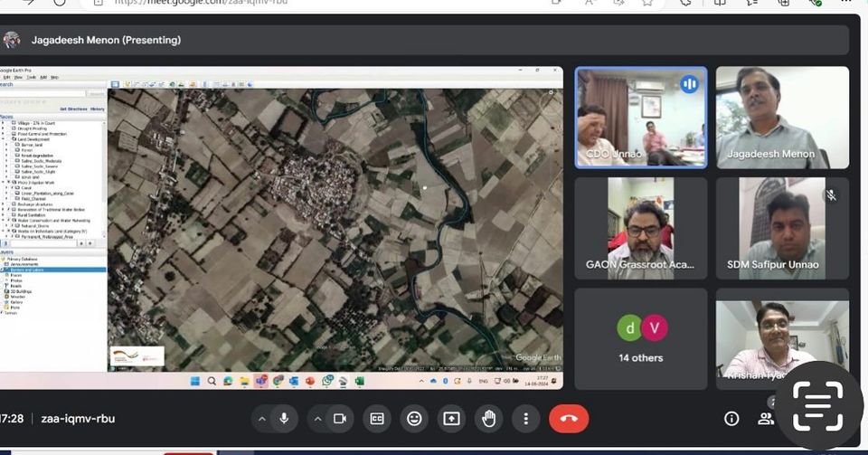Show the people participants panel
Screen dimensions: 868x455
(x=766, y=419)
